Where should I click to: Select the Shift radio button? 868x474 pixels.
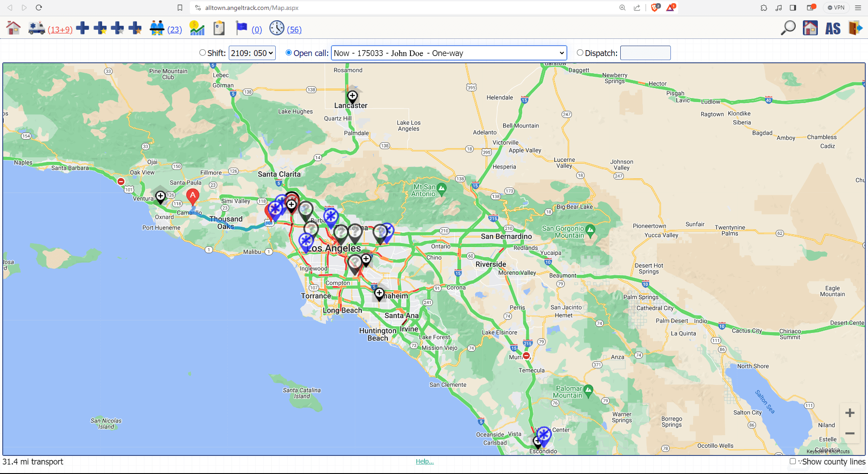203,52
